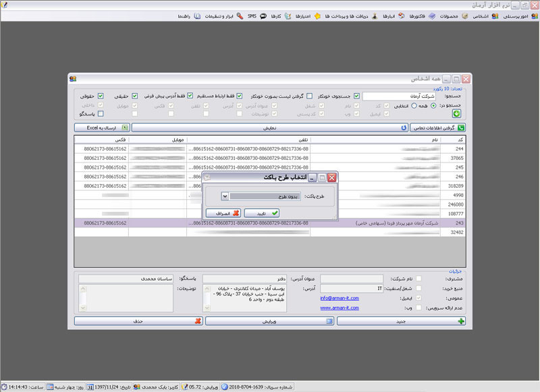Click the ارسال به Excel button
The image size is (540, 392).
pos(102,128)
